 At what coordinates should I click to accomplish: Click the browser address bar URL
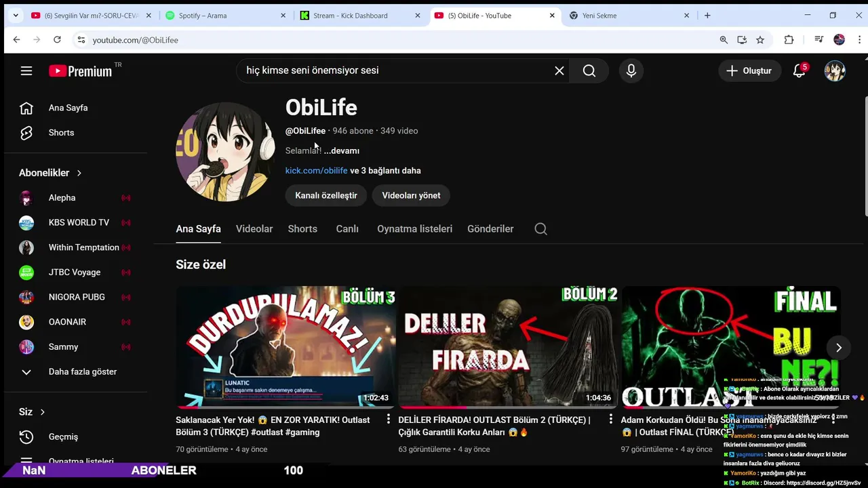tap(136, 40)
